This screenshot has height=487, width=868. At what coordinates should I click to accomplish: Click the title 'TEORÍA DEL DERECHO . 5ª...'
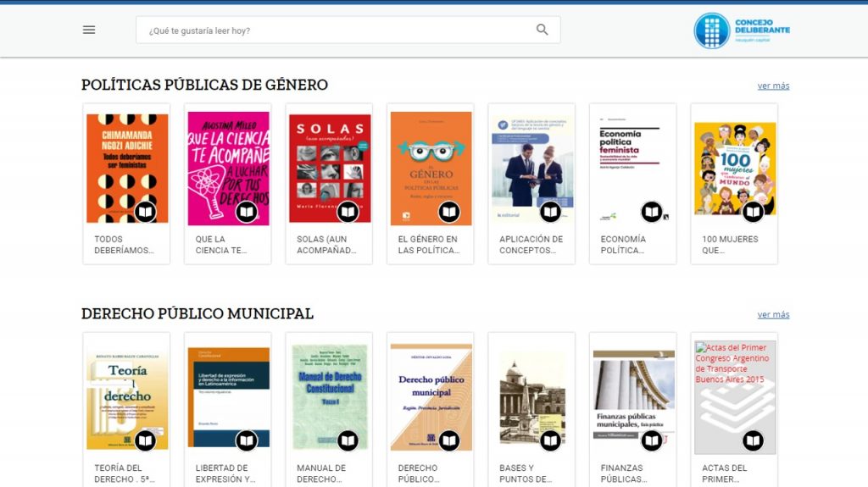click(124, 473)
